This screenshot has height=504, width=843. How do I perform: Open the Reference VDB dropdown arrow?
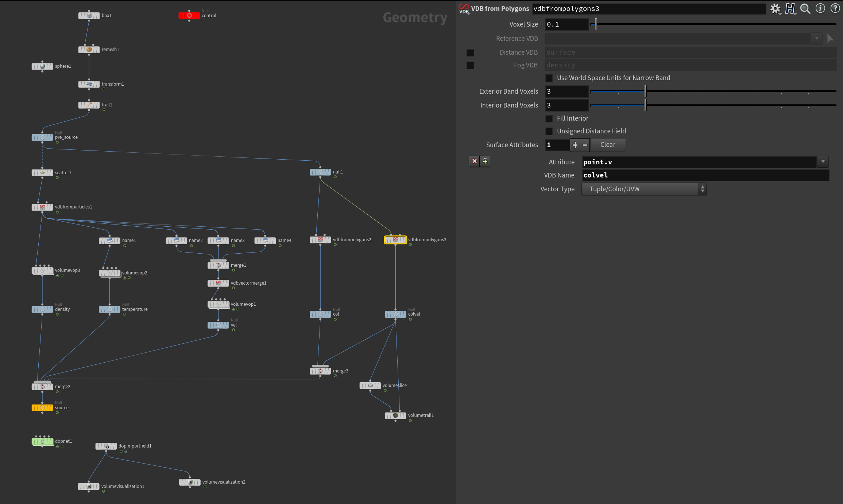click(817, 38)
